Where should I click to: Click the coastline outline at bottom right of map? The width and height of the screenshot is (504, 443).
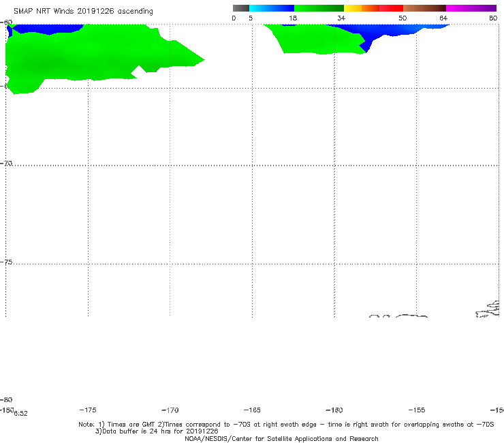488,309
